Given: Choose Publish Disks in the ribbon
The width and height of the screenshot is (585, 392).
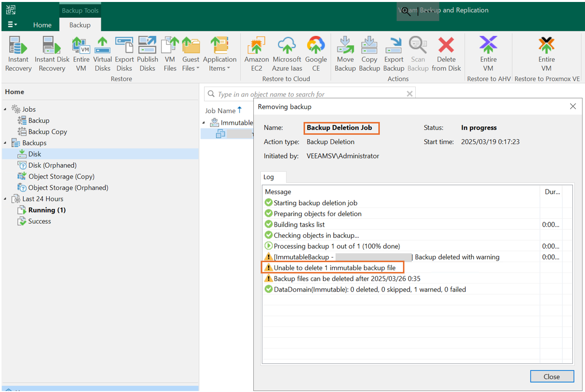Looking at the screenshot, I should tap(148, 54).
